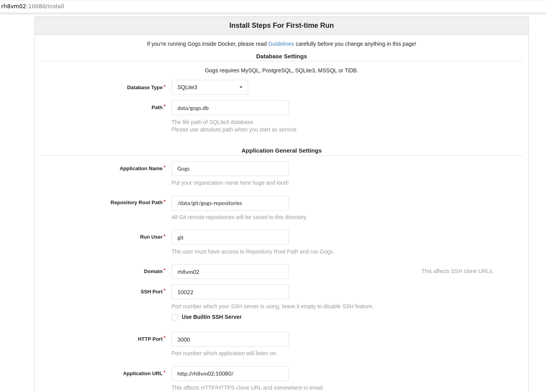This screenshot has height=392, width=546.
Task: Focus the Application Name field showing Gogs
Action: 230,169
